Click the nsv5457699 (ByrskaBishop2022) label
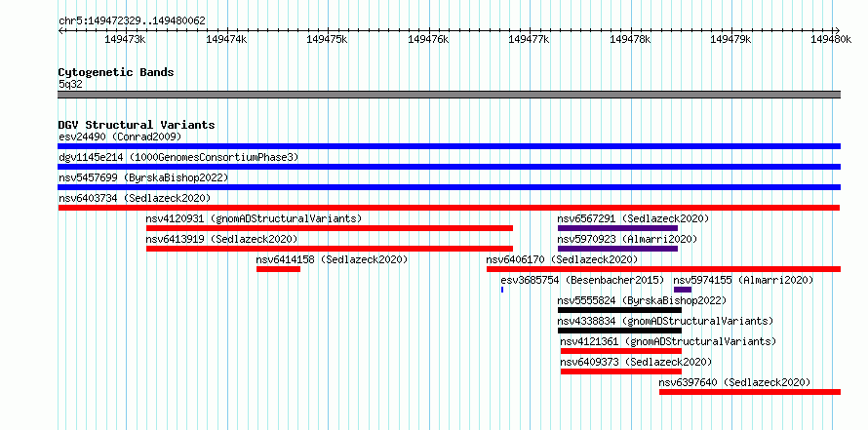The width and height of the screenshot is (868, 430). (x=143, y=177)
